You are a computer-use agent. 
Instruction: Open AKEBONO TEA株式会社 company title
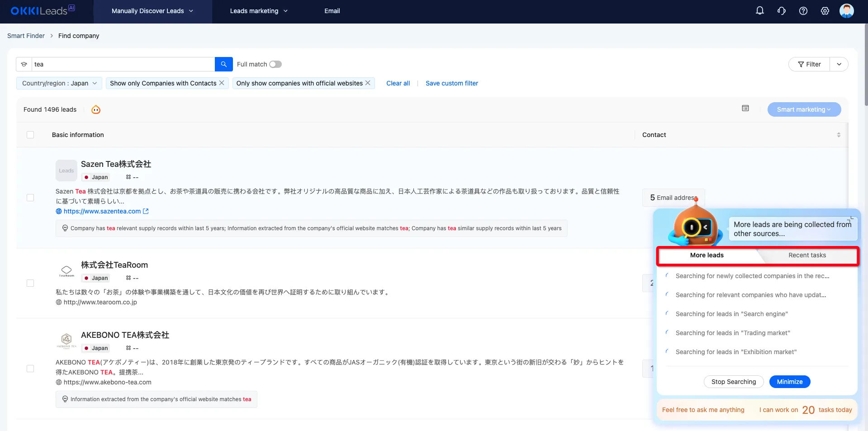(125, 335)
